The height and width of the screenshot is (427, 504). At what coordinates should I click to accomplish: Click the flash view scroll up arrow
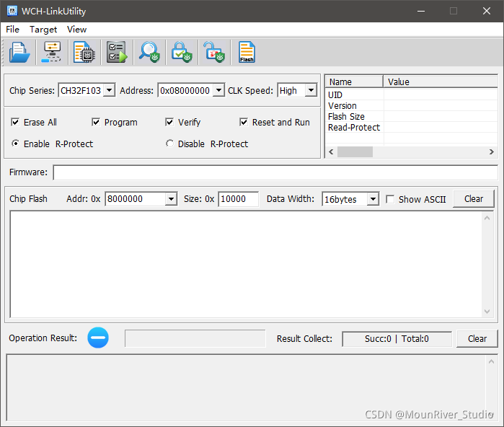[x=487, y=218]
